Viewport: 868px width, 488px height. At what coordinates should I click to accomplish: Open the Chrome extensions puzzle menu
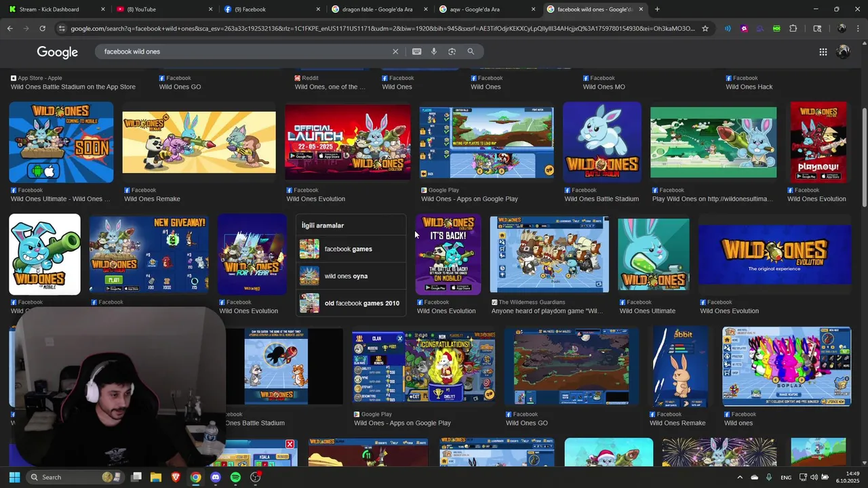[x=793, y=28]
